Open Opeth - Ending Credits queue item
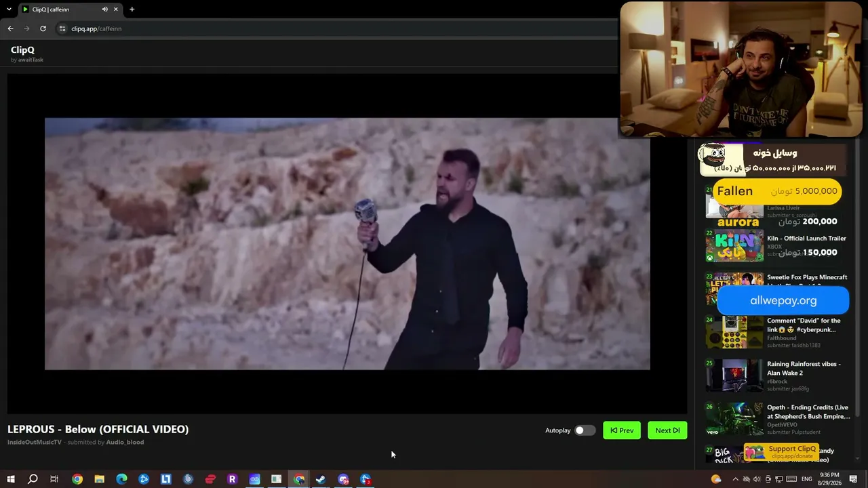This screenshot has height=488, width=868. [808, 412]
